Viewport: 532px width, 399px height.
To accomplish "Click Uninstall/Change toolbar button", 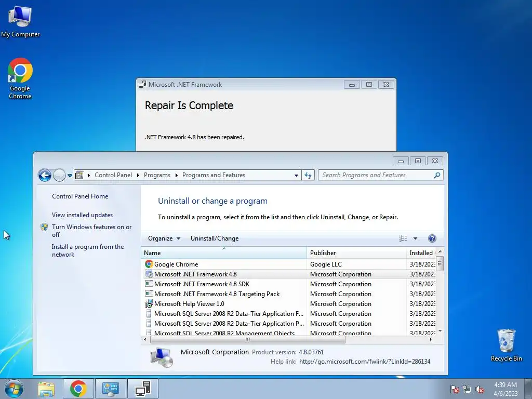I will [x=215, y=238].
